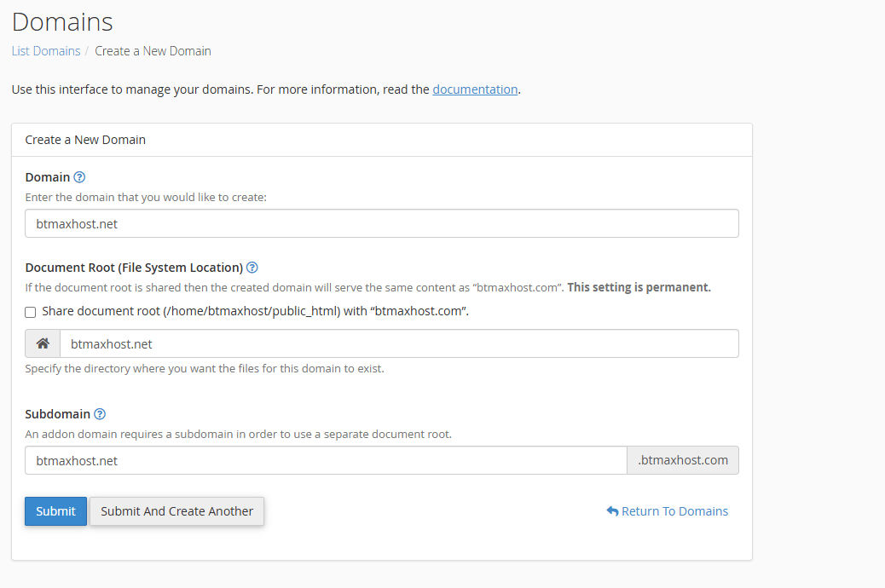The height and width of the screenshot is (588, 885).
Task: Go to List Domains breadcrumb
Action: pos(46,51)
